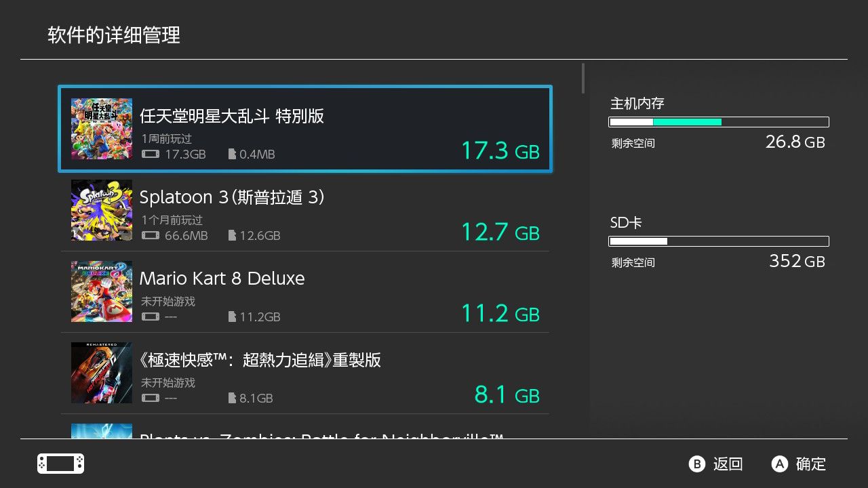Click the 12.7 GB total size

click(x=500, y=232)
